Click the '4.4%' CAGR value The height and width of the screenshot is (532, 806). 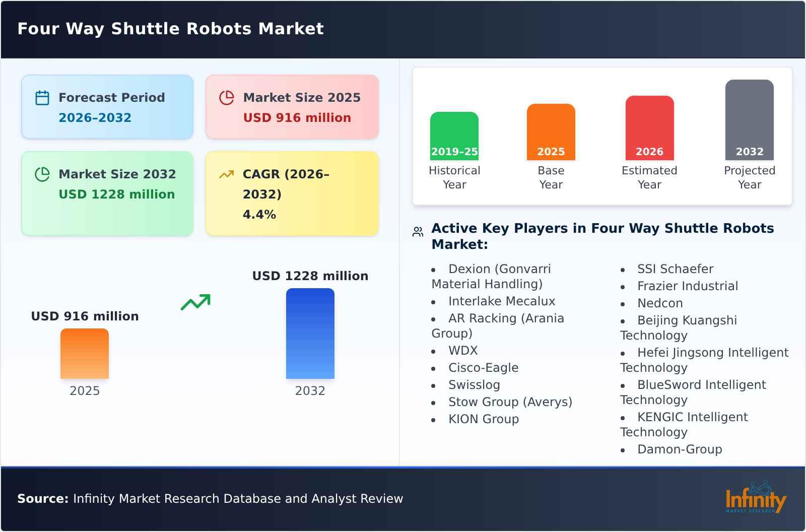click(259, 215)
